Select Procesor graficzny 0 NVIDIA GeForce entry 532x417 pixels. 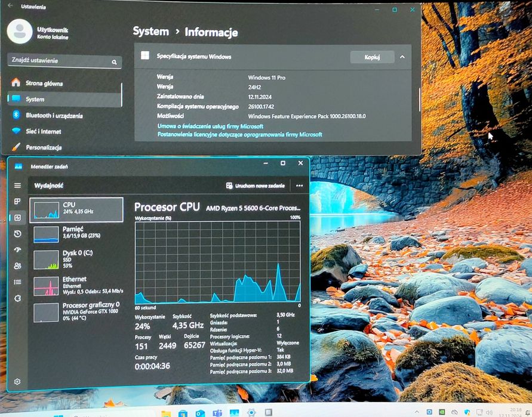click(76, 311)
